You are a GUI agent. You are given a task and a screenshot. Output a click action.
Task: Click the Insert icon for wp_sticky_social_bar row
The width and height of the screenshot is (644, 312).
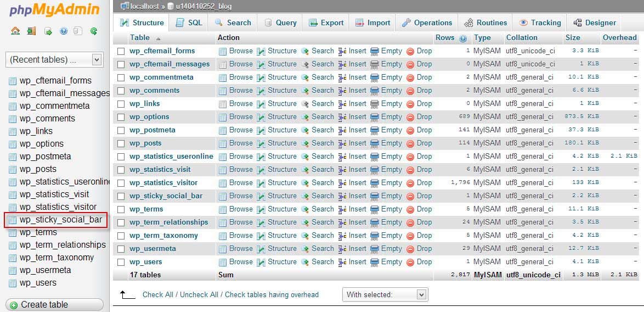click(342, 196)
